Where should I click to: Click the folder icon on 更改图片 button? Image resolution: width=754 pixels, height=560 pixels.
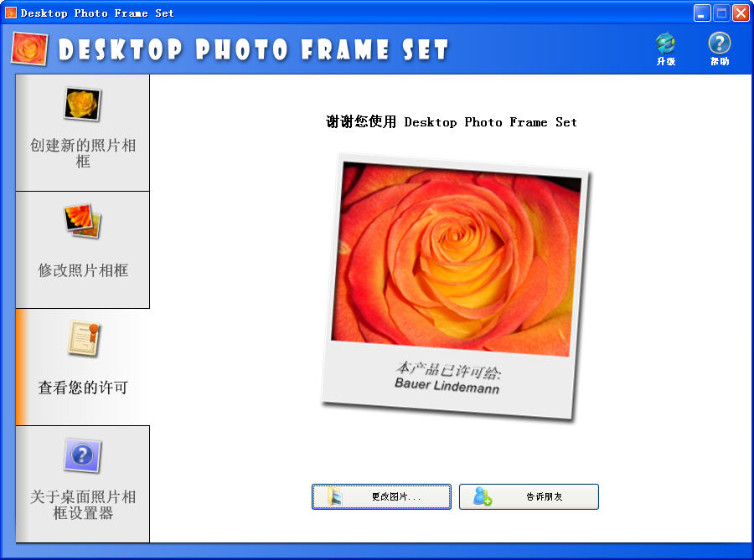click(x=334, y=496)
